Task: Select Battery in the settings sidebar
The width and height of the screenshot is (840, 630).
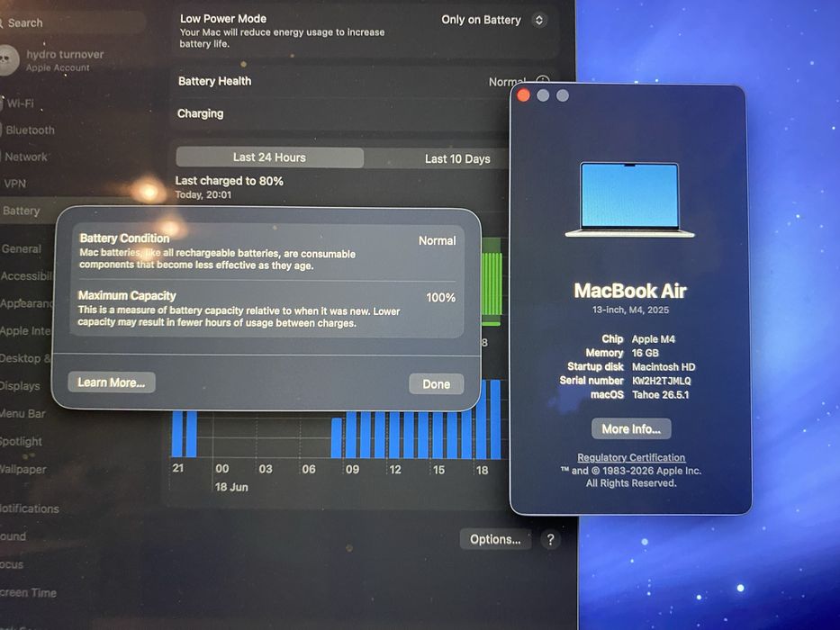Action: pos(27,211)
